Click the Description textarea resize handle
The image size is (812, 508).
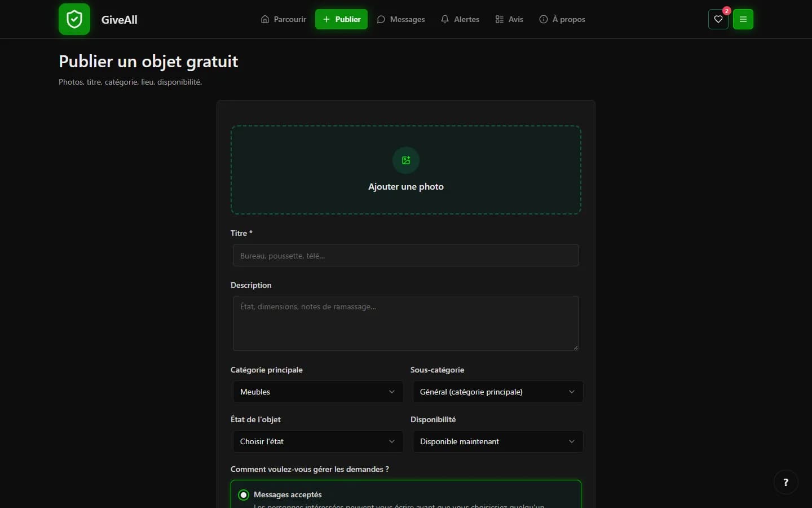(575, 347)
